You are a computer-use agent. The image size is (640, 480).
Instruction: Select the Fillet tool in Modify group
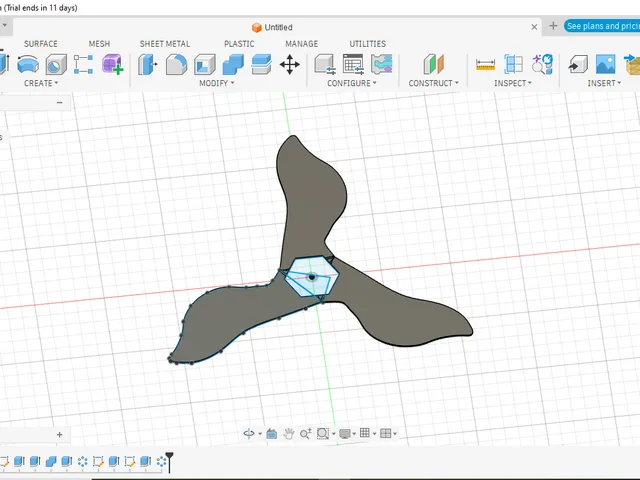coord(176,64)
